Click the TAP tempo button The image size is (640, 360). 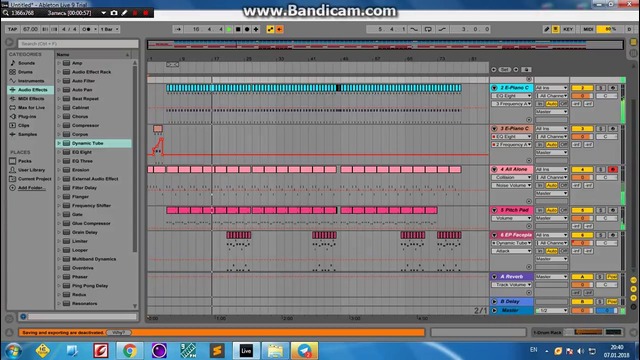12,29
